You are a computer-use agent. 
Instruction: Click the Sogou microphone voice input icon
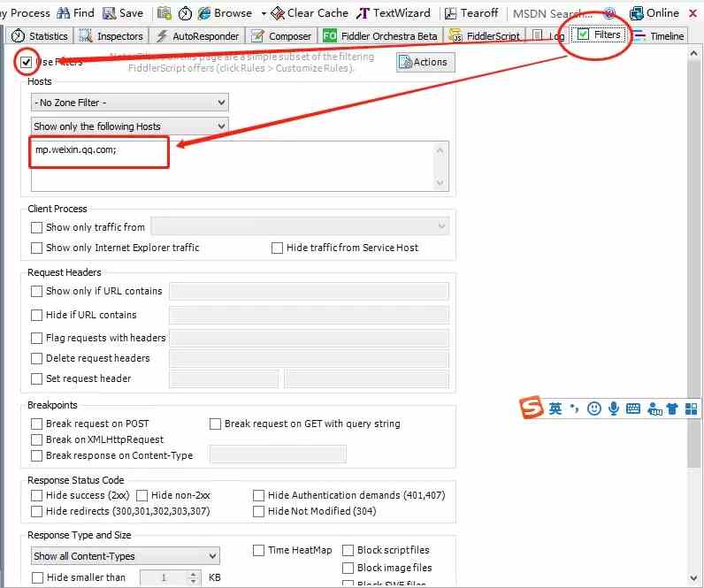[613, 409]
